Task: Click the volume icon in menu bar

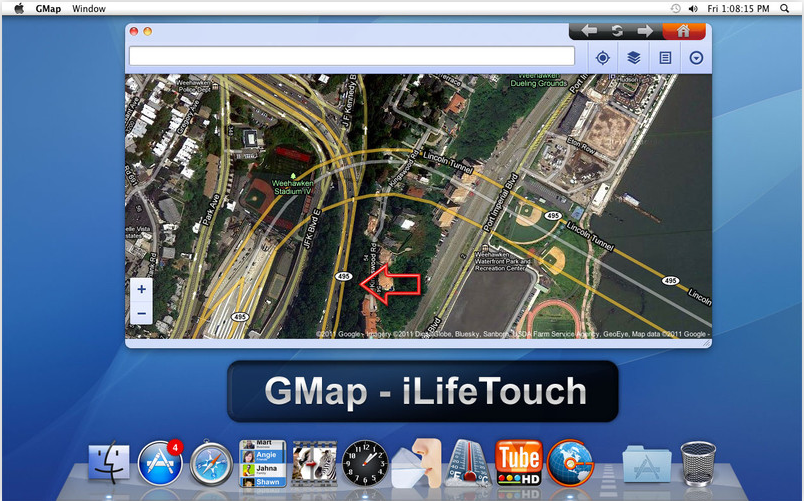Action: point(693,9)
